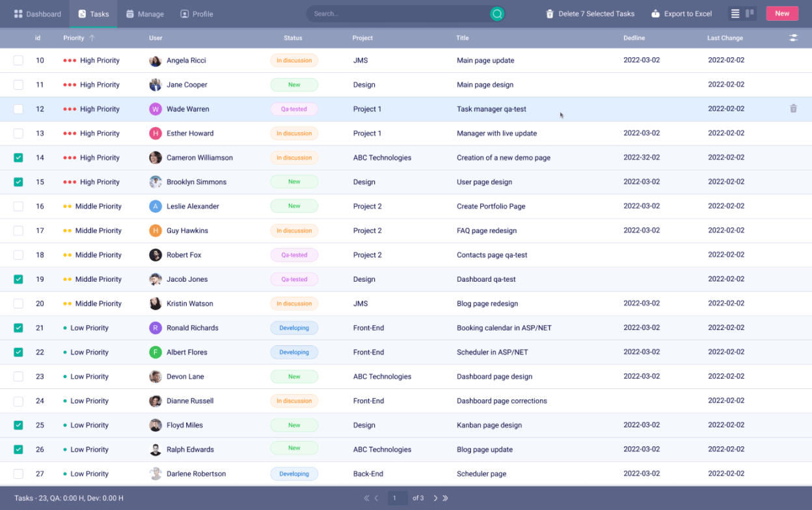This screenshot has width=812, height=510.
Task: Open the Profile tab
Action: [196, 14]
